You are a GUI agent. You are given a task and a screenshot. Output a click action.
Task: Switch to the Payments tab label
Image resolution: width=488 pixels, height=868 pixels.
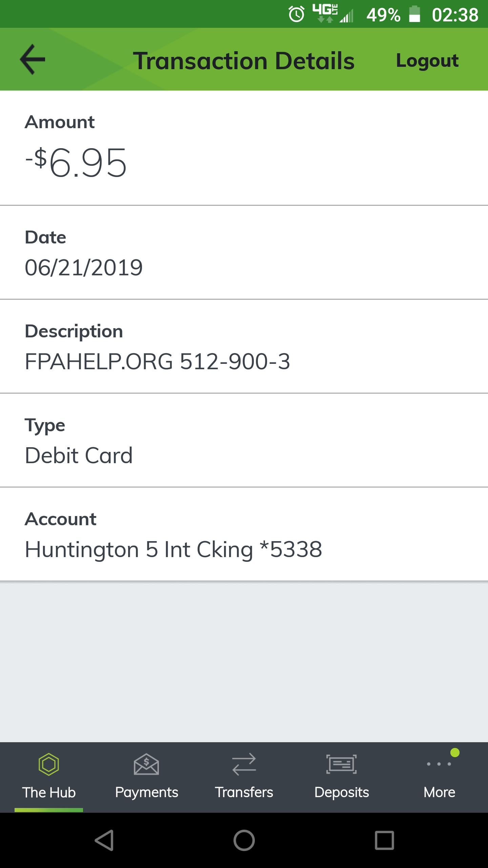[146, 793]
